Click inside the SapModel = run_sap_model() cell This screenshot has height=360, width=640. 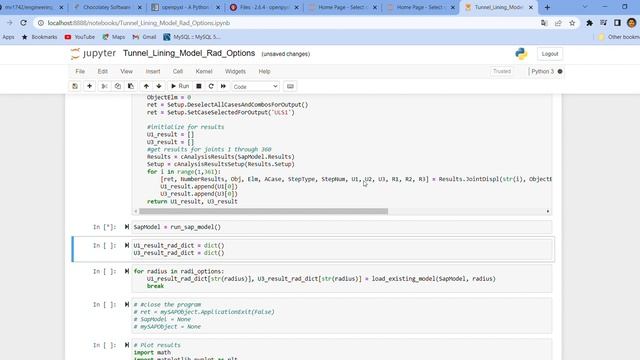342,227
